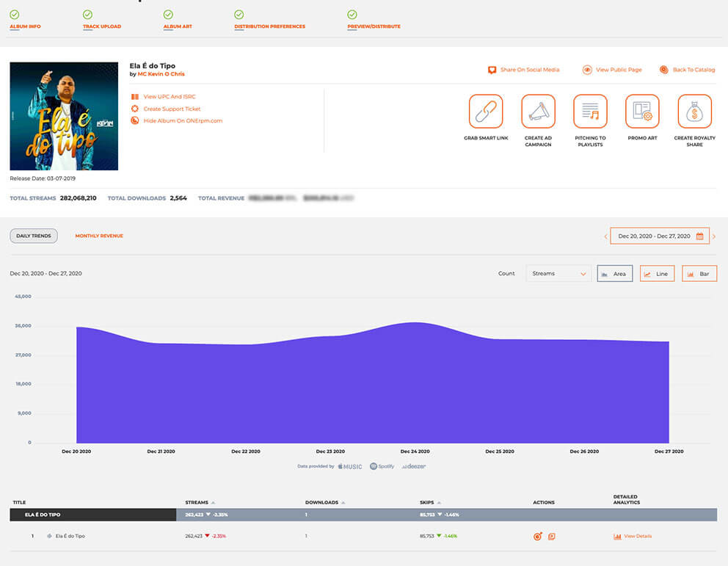
Task: Open the Monthly Revenue tab
Action: click(99, 236)
